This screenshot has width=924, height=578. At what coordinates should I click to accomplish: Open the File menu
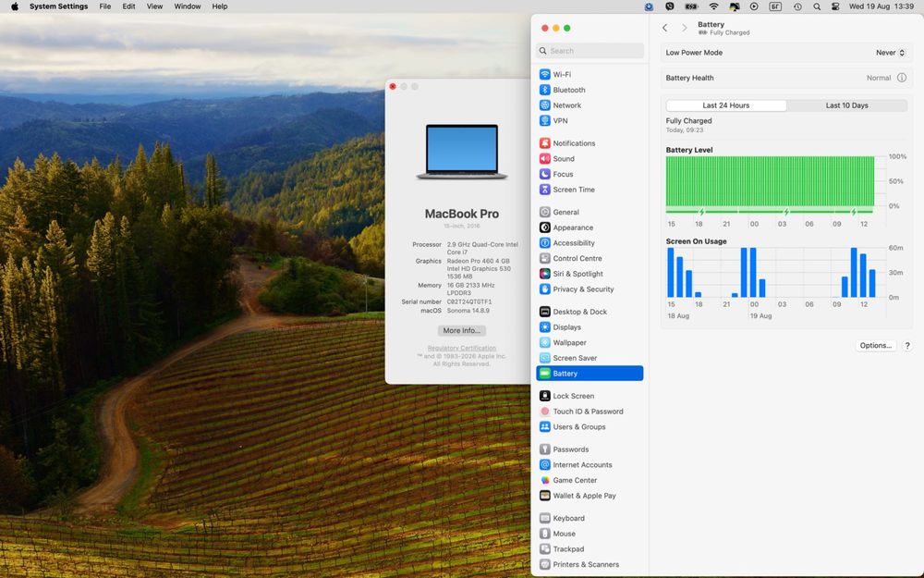(105, 6)
